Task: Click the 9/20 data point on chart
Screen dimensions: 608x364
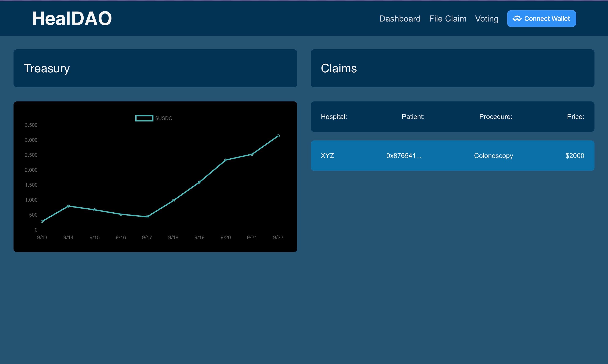Action: click(x=226, y=160)
